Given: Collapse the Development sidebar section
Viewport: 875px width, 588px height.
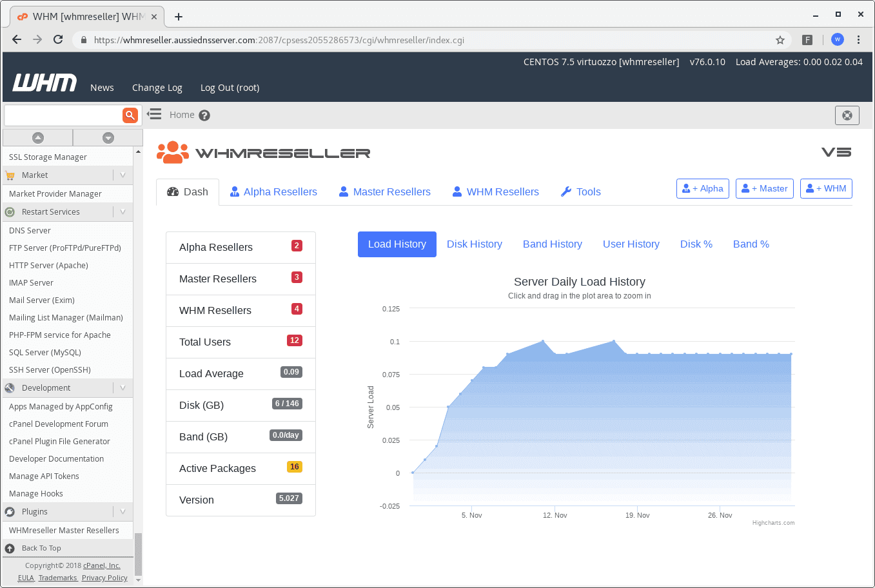Looking at the screenshot, I should pyautogui.click(x=123, y=388).
